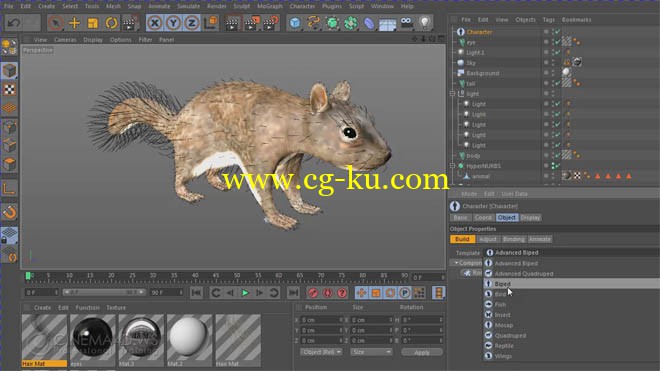Screen dimensions: 660x371
Task: Select Polygons mode icon
Action: [9, 164]
